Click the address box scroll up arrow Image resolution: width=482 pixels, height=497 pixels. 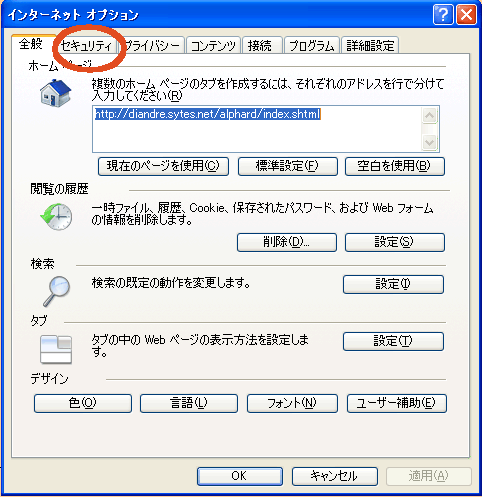(x=429, y=116)
